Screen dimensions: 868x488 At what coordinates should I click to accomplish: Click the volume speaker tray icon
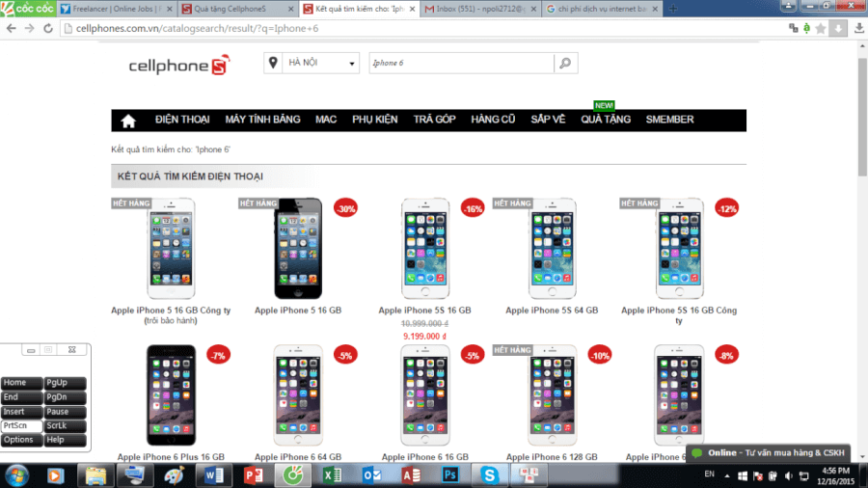point(789,476)
